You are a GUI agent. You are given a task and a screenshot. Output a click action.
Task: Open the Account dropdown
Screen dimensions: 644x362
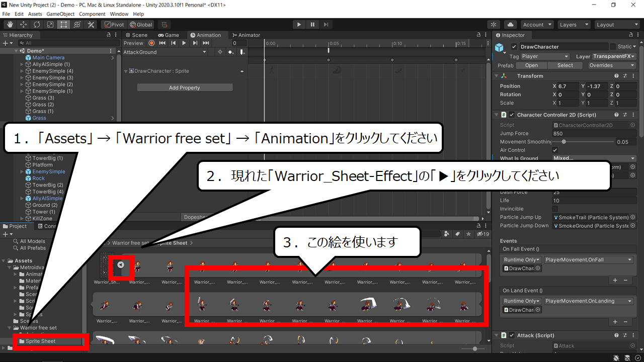pos(537,24)
